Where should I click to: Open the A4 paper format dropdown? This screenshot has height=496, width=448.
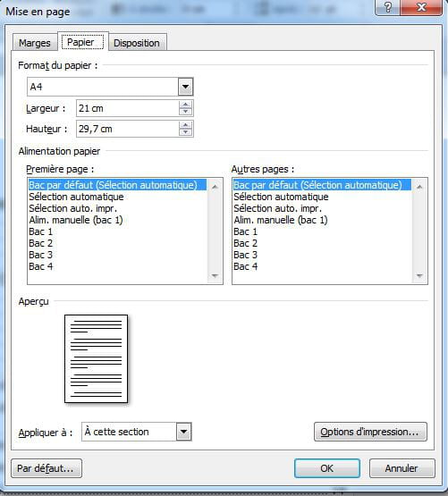pyautogui.click(x=185, y=87)
